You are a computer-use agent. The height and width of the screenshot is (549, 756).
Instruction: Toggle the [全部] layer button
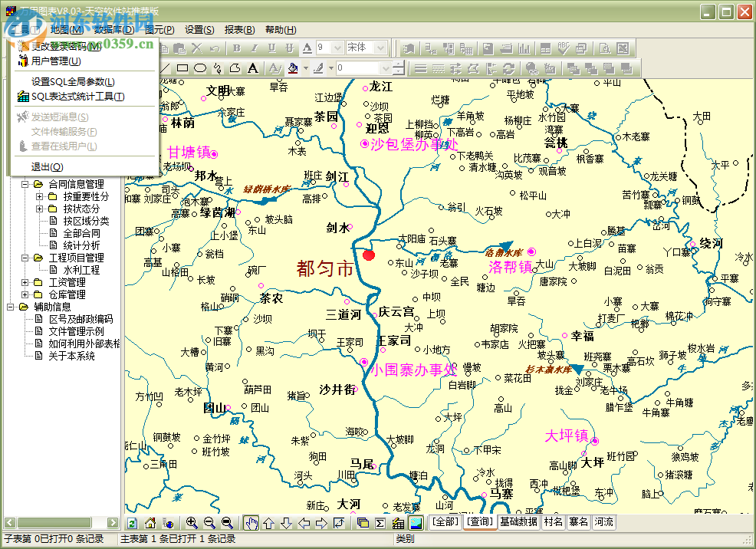point(445,522)
